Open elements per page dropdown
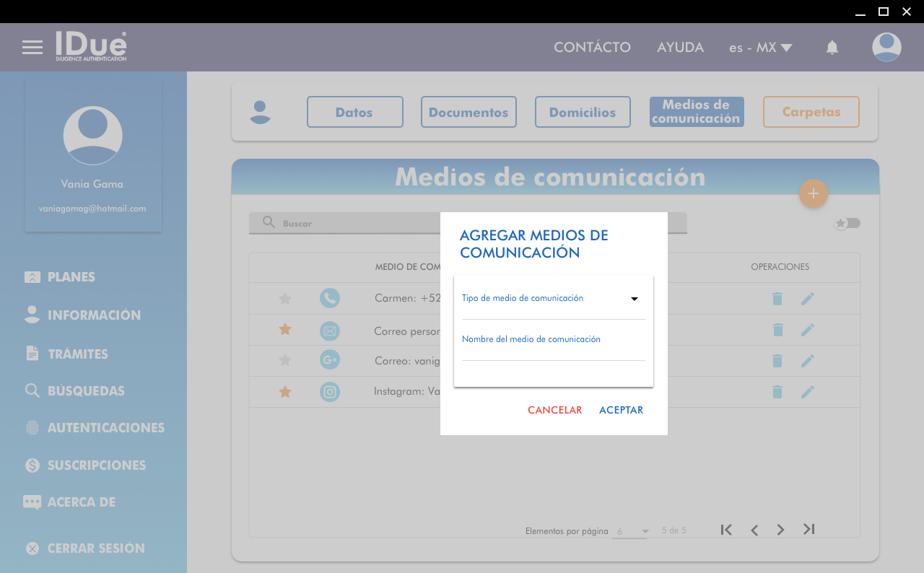Screen dimensions: 924x573 coord(632,531)
